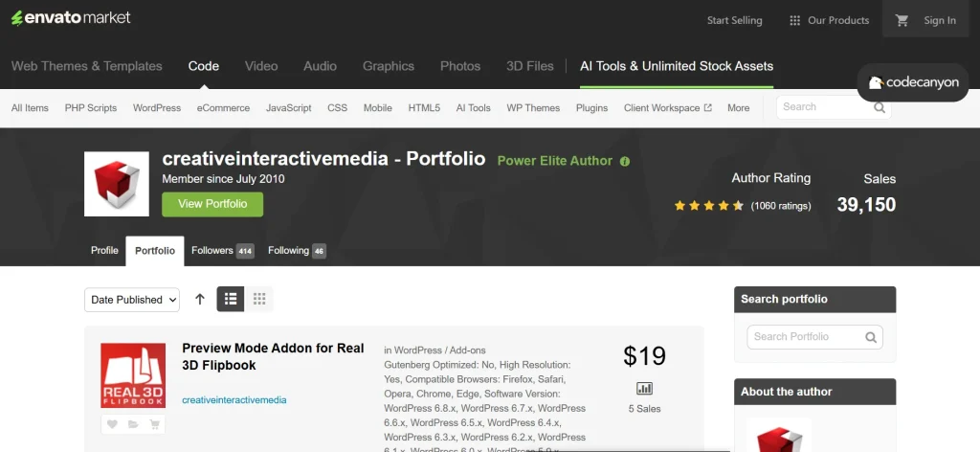Add Preview Mode Addon to favorites (heart)
The image size is (980, 452).
click(x=112, y=424)
